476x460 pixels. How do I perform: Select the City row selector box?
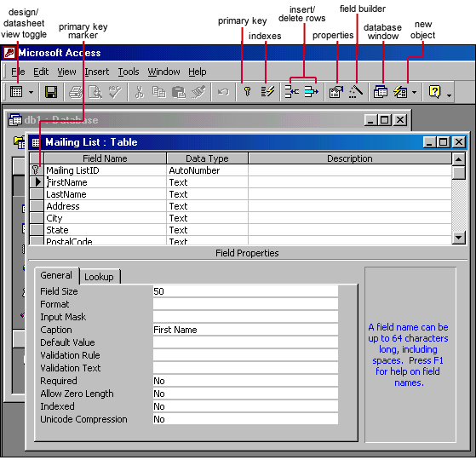click(x=37, y=218)
